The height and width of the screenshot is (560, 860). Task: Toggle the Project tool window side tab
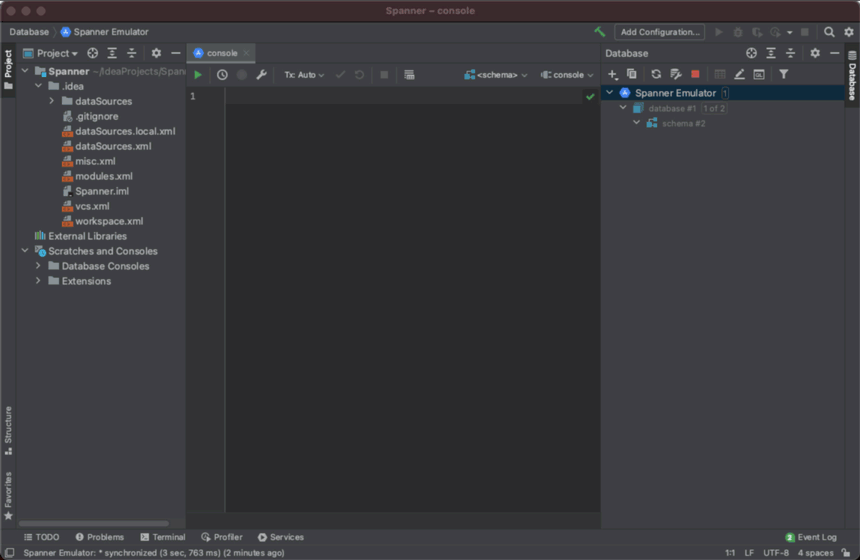[8, 70]
